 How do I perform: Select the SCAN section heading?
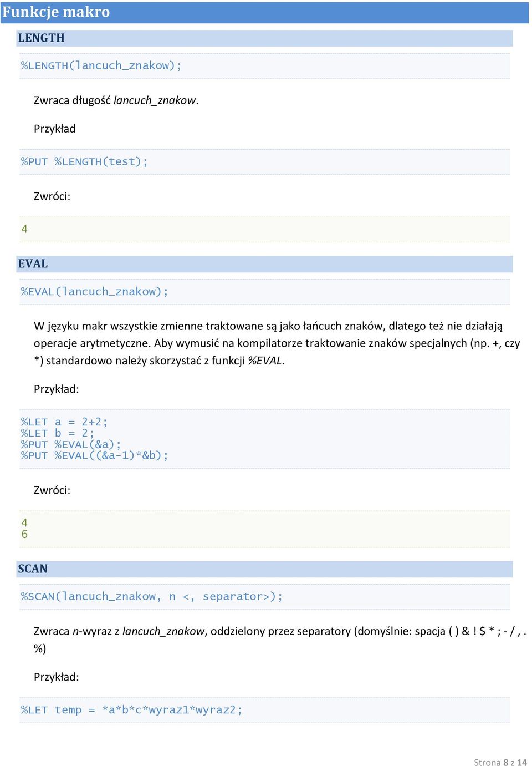(33, 569)
